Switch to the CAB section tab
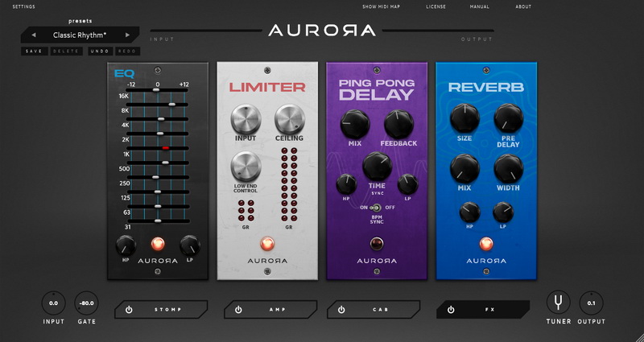The width and height of the screenshot is (644, 342). [x=374, y=310]
